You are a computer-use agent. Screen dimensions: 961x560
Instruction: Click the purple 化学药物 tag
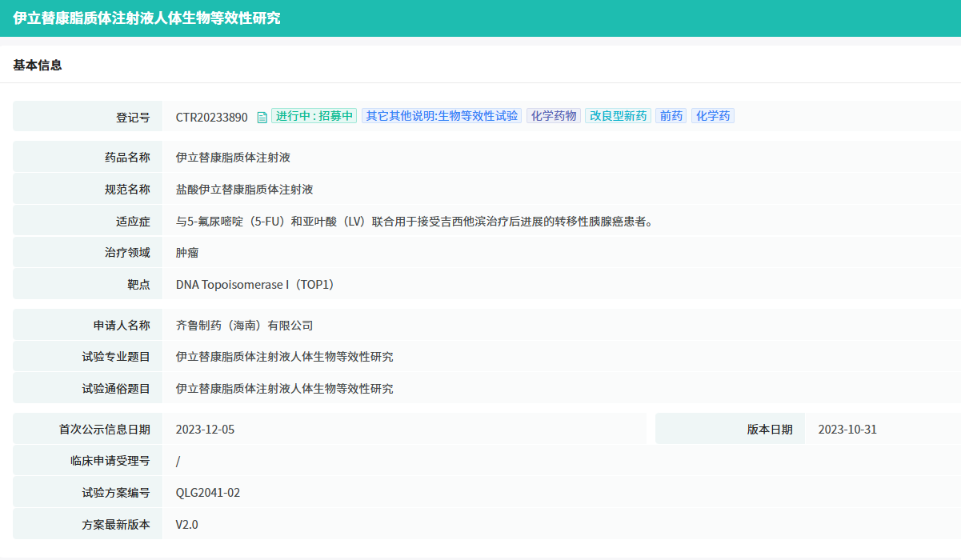pos(553,116)
